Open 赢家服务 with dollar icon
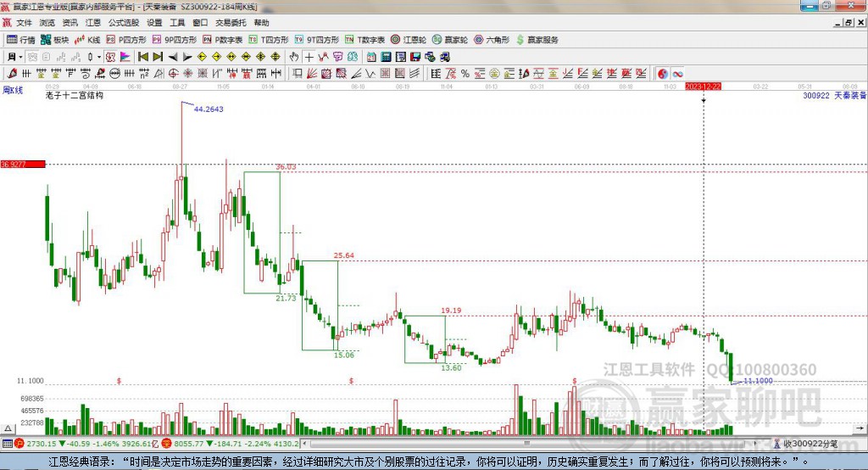868x470 pixels. tap(537, 40)
